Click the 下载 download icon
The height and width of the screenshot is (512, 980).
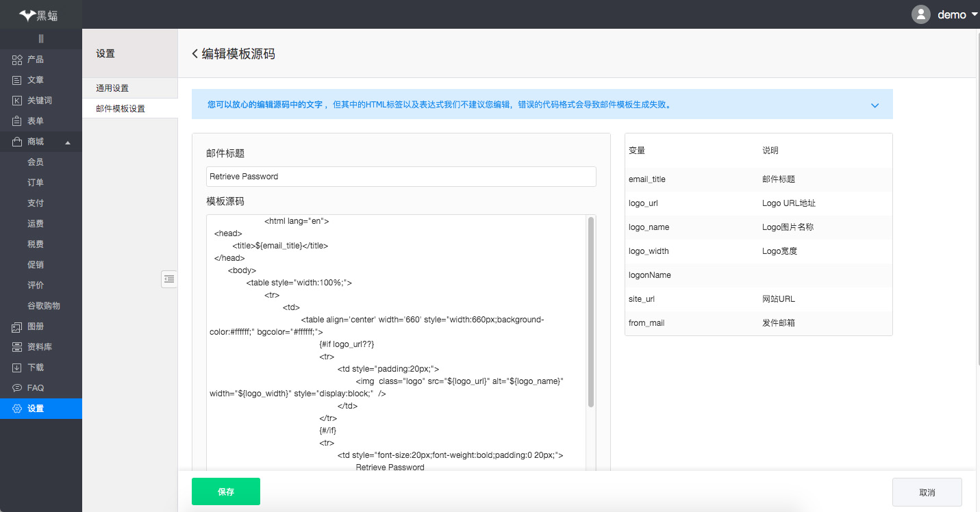pos(17,368)
